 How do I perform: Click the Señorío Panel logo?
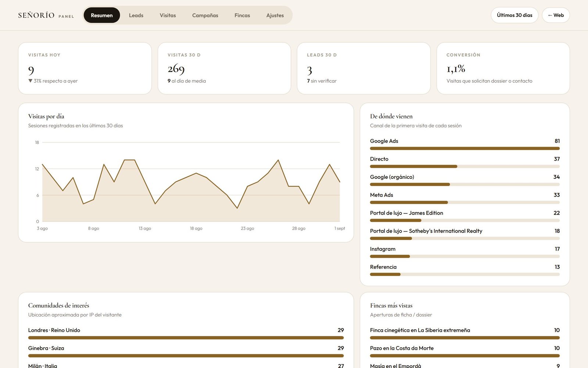[46, 15]
